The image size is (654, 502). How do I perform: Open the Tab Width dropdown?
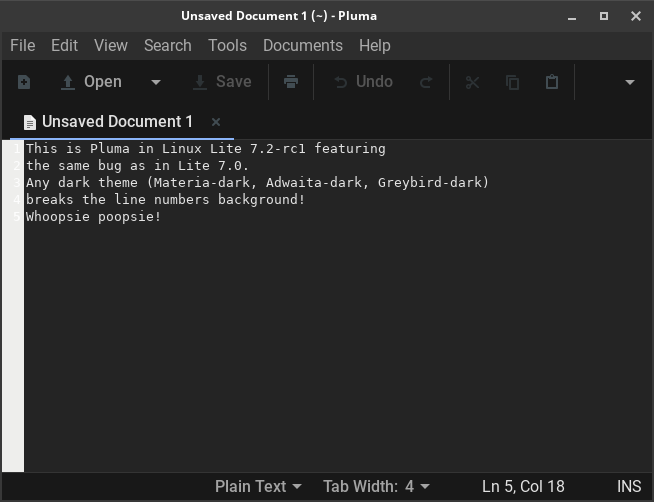(x=376, y=487)
